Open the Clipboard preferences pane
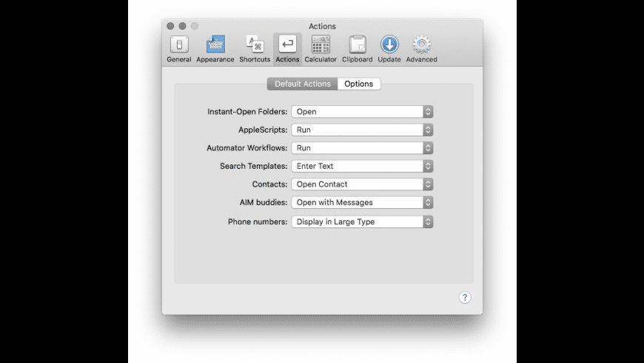The width and height of the screenshot is (644, 363). tap(358, 49)
